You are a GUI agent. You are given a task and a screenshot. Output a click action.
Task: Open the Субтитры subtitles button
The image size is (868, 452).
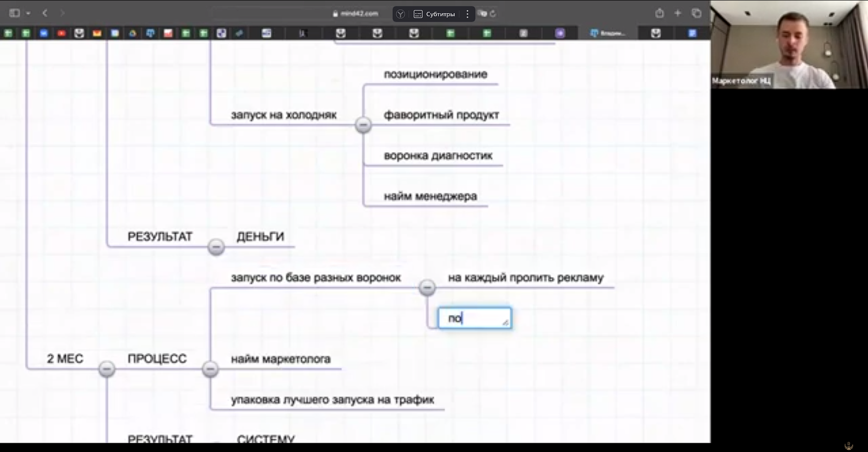(x=435, y=14)
